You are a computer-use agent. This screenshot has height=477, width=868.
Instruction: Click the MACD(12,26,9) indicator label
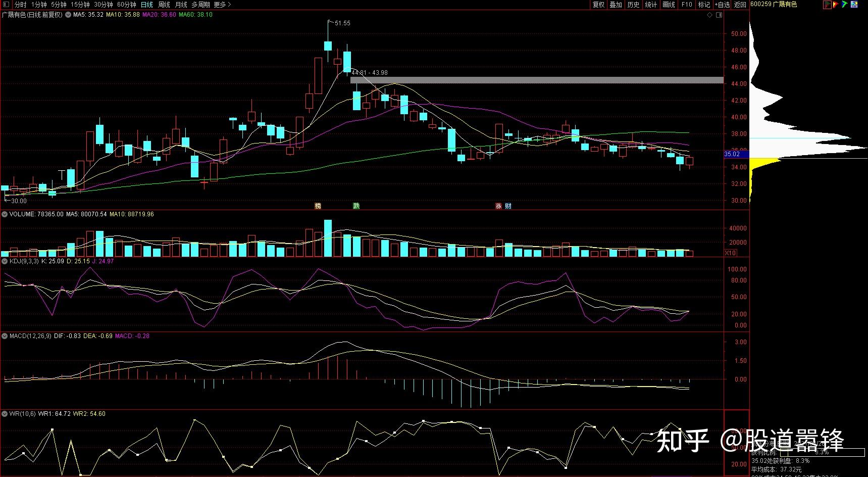coord(30,336)
